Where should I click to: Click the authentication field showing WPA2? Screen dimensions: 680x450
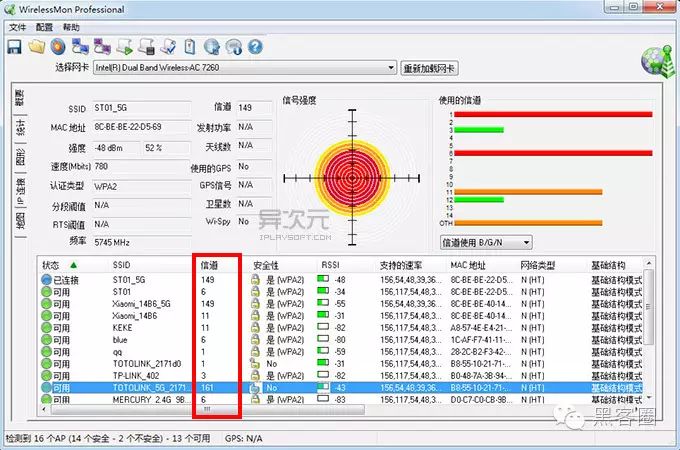tap(141, 186)
